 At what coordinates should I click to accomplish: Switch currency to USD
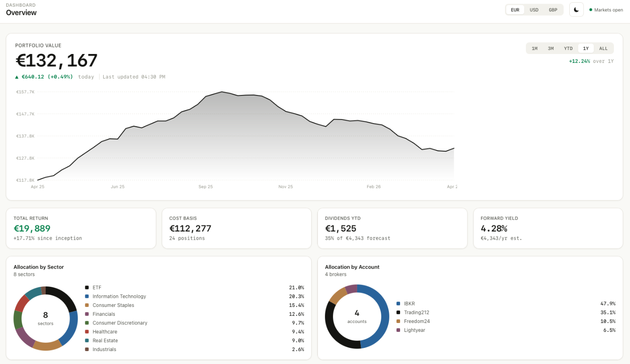534,9
